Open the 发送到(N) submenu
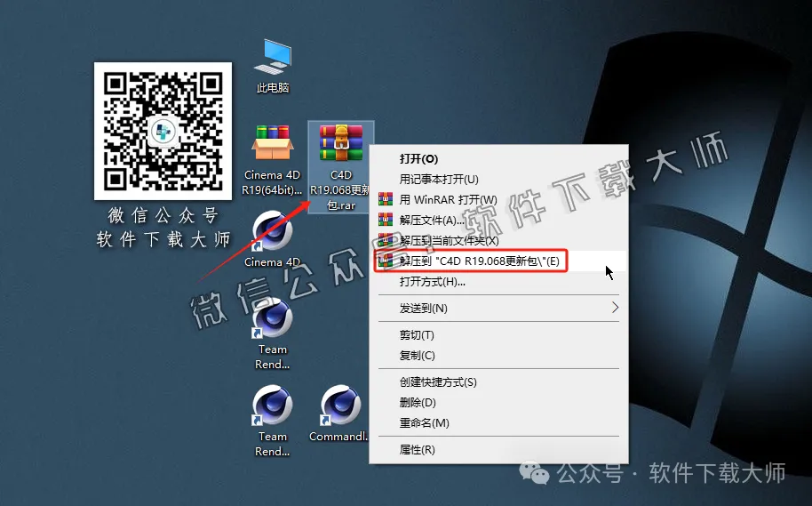The width and height of the screenshot is (812, 506). pos(498,308)
